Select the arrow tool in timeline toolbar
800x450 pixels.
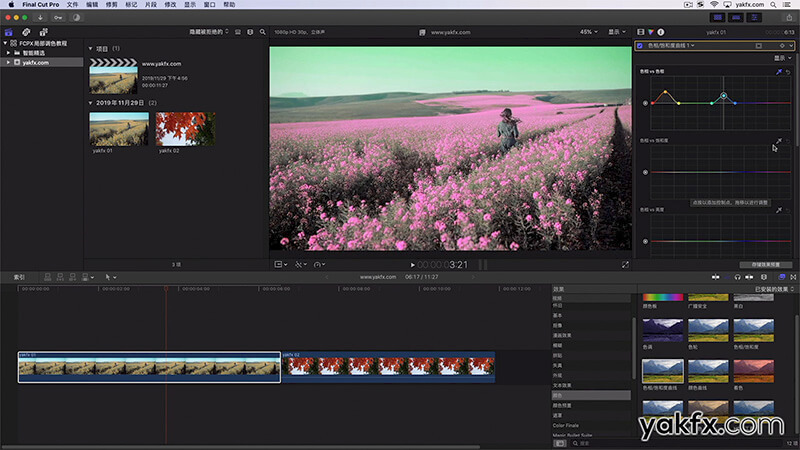[108, 277]
